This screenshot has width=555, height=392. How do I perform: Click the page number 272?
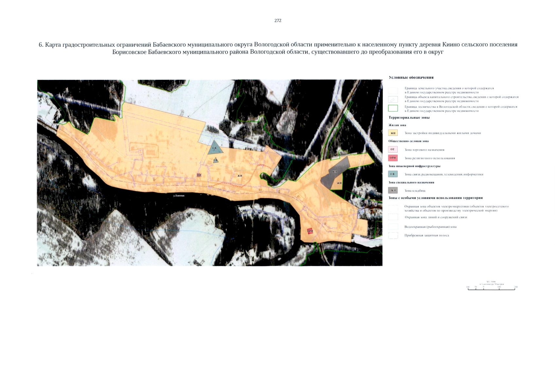point(278,21)
